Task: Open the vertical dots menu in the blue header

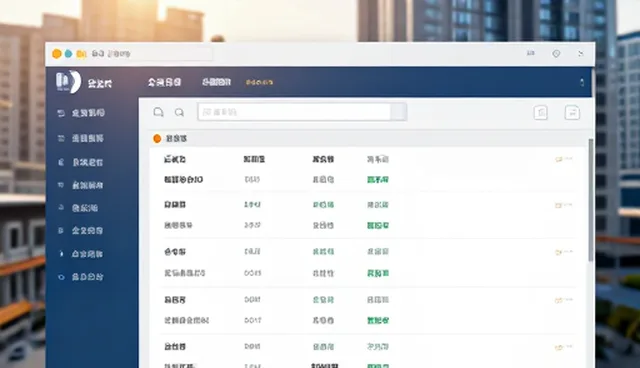Action: tap(582, 83)
